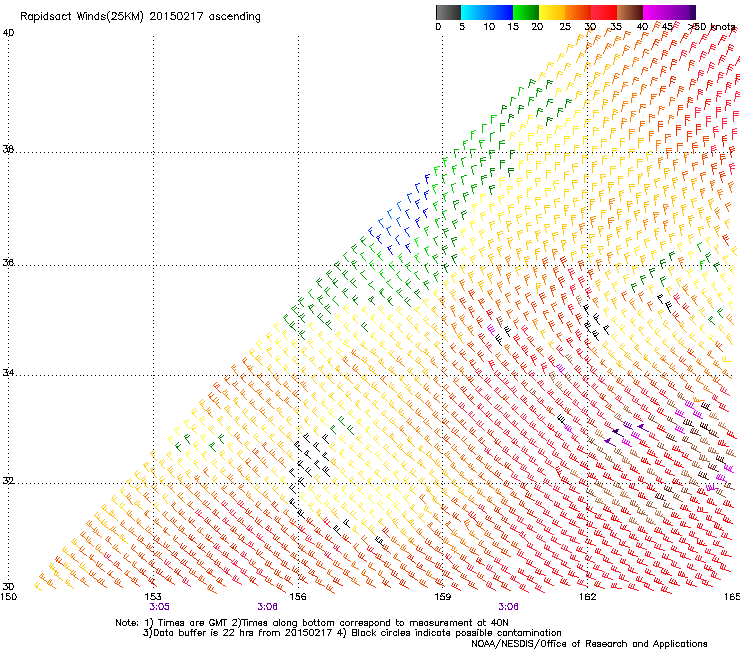Select the yellow 20-25 knots legend segment

552,12
